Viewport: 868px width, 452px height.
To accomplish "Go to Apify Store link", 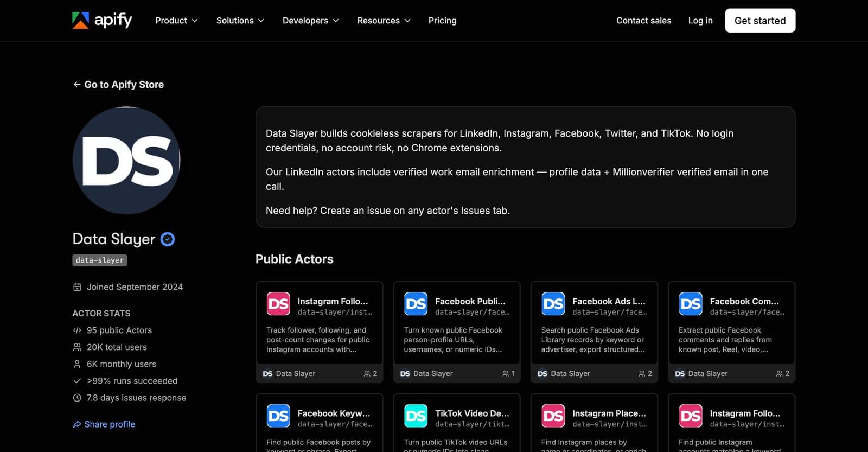I will 118,85.
